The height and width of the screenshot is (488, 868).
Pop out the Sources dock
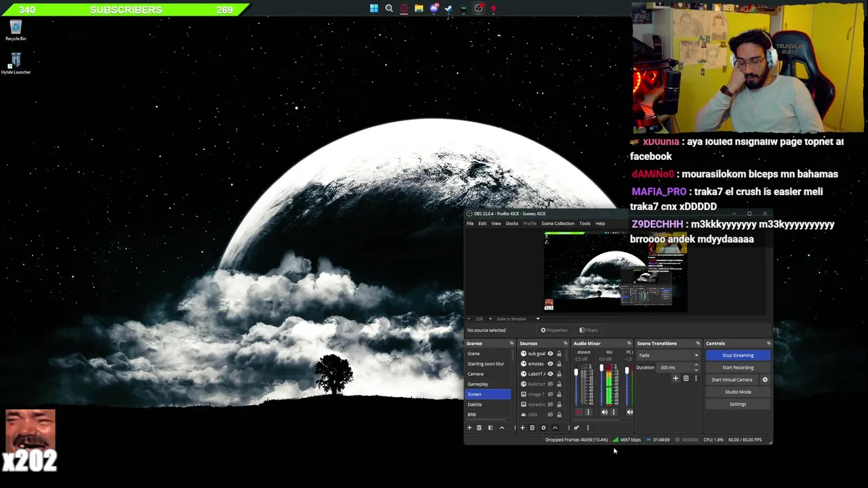coord(565,344)
